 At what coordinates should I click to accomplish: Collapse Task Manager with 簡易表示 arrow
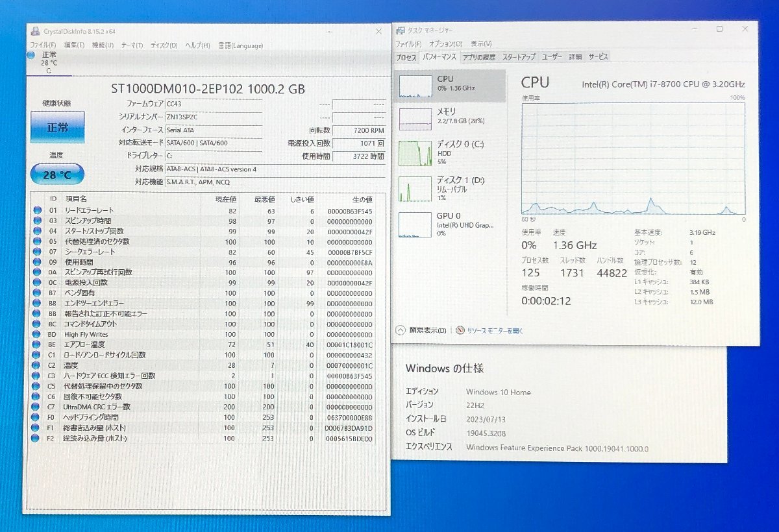click(x=401, y=330)
